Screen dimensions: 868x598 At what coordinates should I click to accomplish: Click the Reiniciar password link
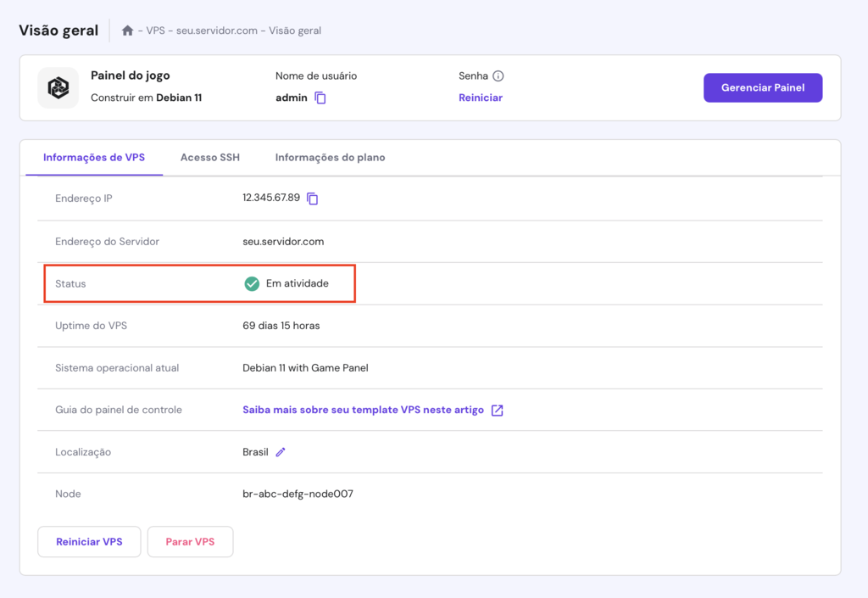(x=480, y=98)
